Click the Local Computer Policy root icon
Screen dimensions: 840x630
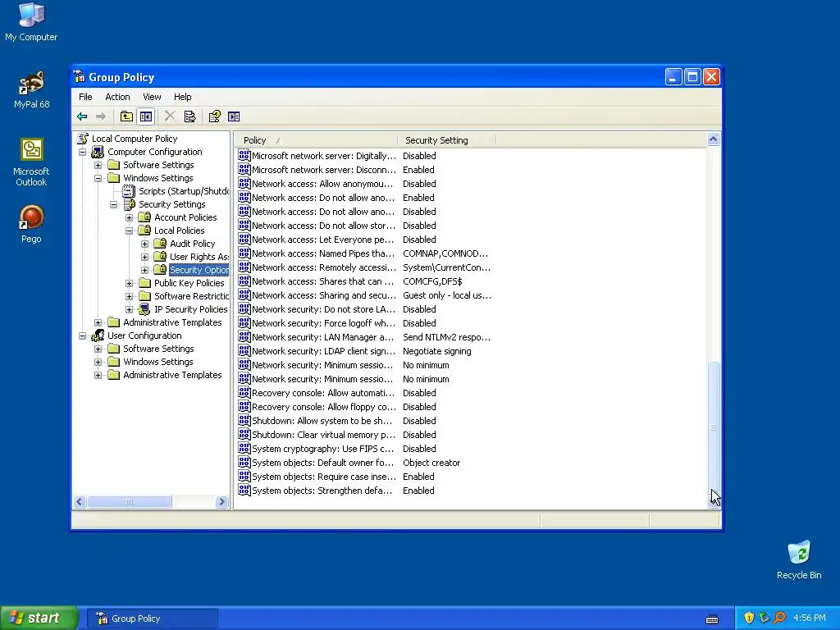pos(83,139)
